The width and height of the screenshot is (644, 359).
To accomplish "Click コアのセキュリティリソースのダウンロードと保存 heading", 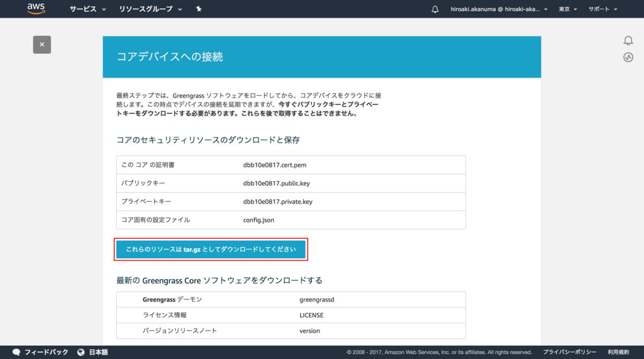I will click(208, 140).
